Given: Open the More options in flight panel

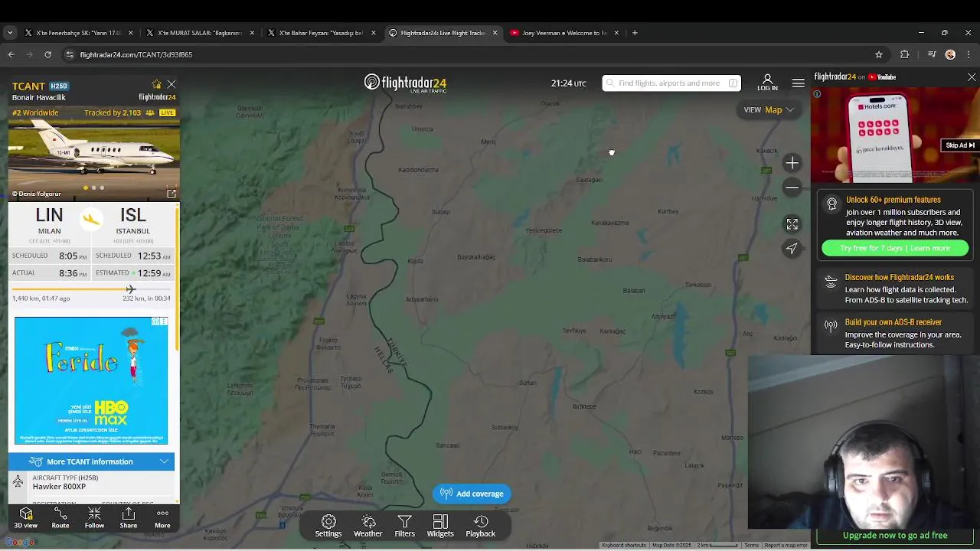Looking at the screenshot, I should (162, 518).
